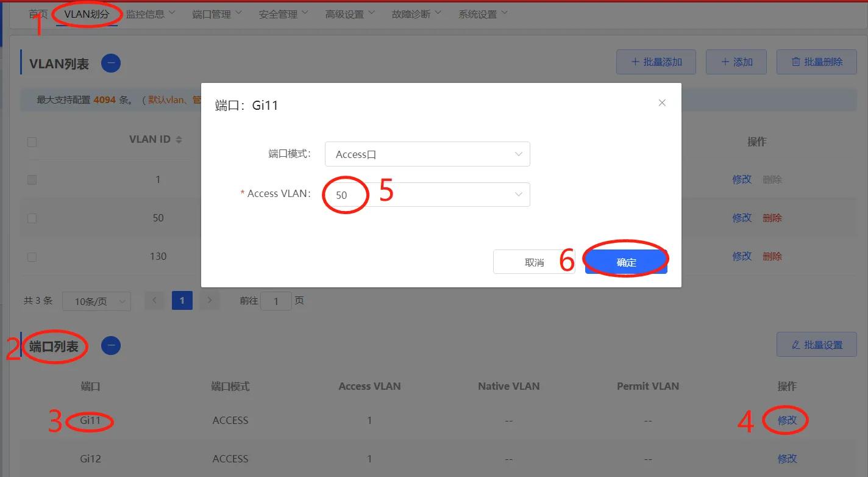Open the 端口模式 Access口 dropdown
The width and height of the screenshot is (868, 477).
pyautogui.click(x=427, y=154)
